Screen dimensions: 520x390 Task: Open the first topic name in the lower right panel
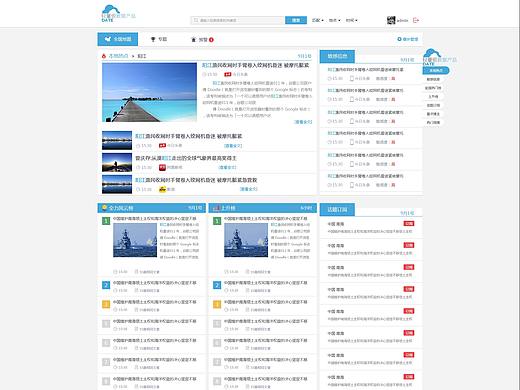[336, 224]
